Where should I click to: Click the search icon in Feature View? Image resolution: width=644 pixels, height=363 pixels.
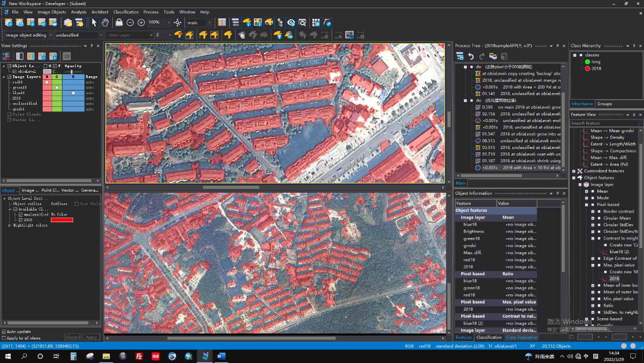(x=639, y=123)
